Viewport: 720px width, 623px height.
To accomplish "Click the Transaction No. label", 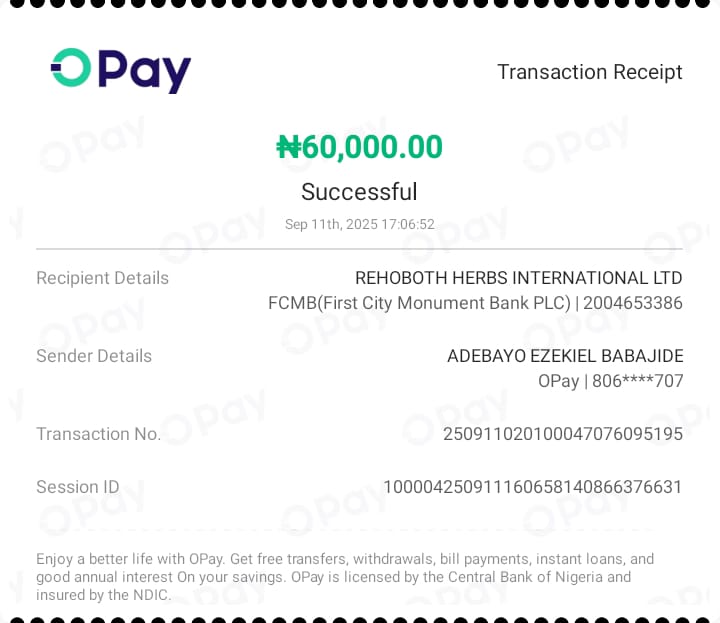I will pos(98,434).
